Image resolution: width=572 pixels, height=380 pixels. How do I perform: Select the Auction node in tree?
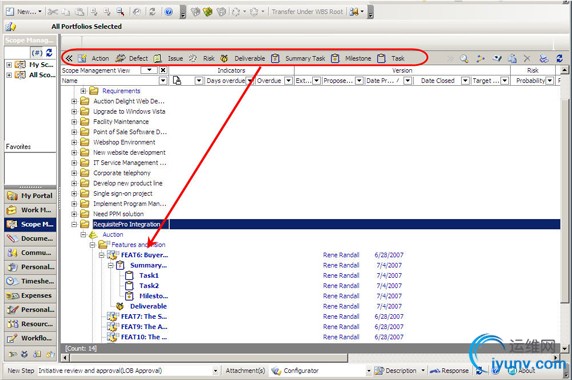pyautogui.click(x=113, y=234)
